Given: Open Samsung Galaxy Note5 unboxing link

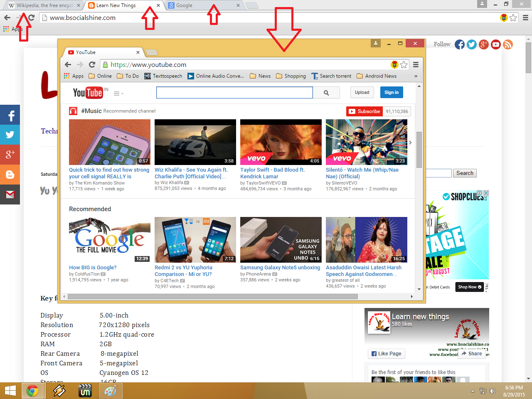Looking at the screenshot, I should (280, 268).
